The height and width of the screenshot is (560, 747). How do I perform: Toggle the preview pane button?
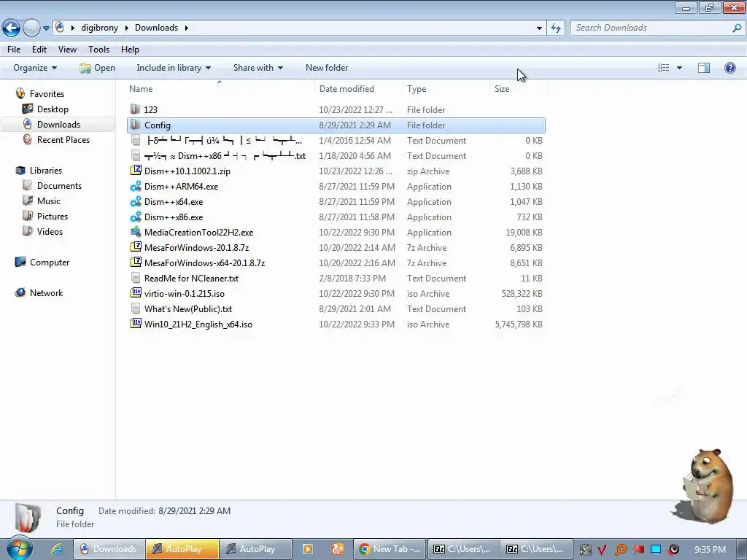click(x=704, y=68)
